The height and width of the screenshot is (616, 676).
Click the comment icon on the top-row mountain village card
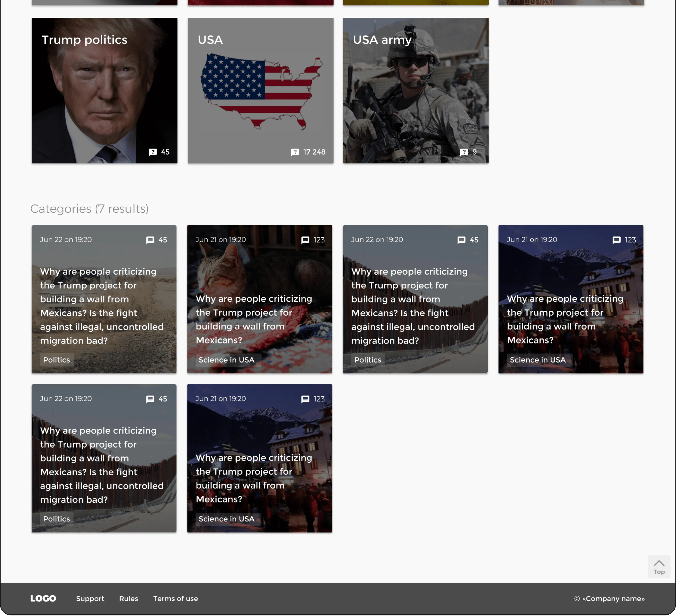tap(616, 240)
